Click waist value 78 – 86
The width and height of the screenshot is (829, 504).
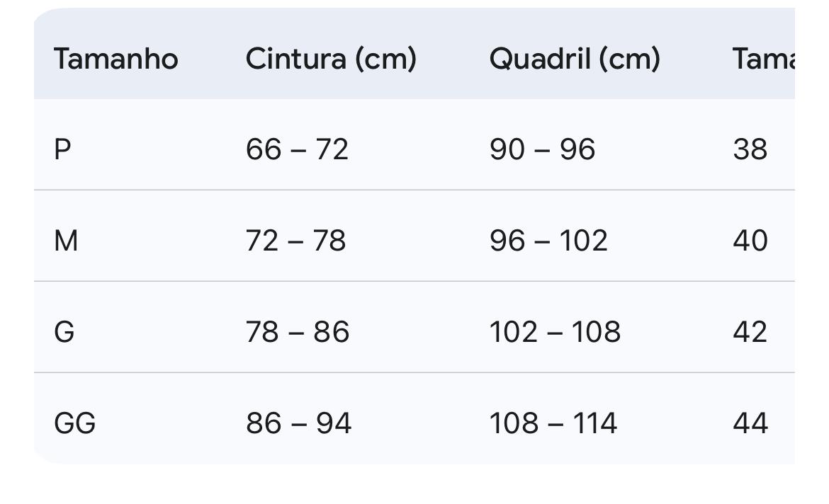(298, 332)
